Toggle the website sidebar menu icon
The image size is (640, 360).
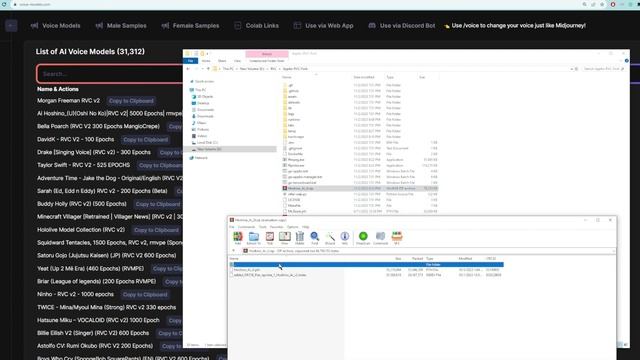pyautogui.click(x=11, y=26)
